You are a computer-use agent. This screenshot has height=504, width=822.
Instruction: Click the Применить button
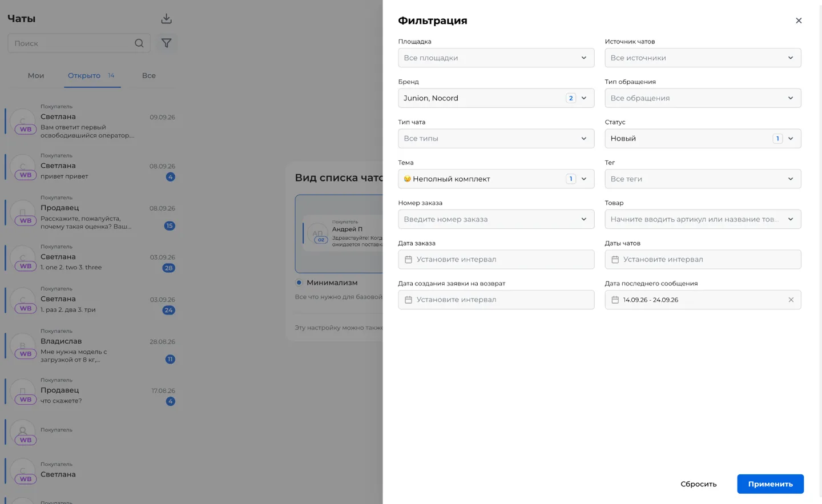770,484
